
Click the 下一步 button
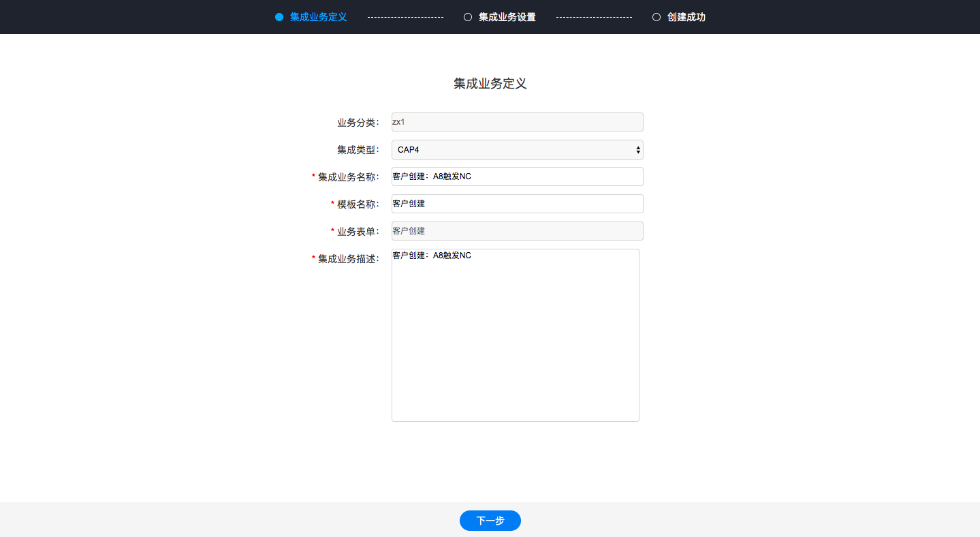(x=490, y=521)
